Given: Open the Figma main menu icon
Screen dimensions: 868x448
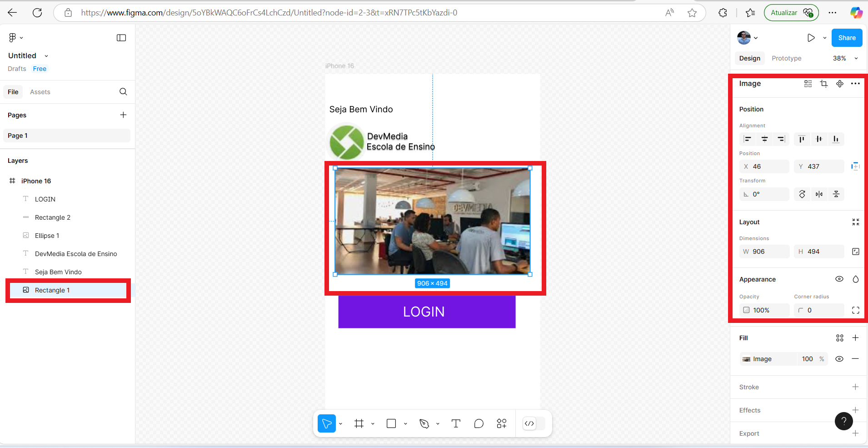Looking at the screenshot, I should pyautogui.click(x=13, y=38).
